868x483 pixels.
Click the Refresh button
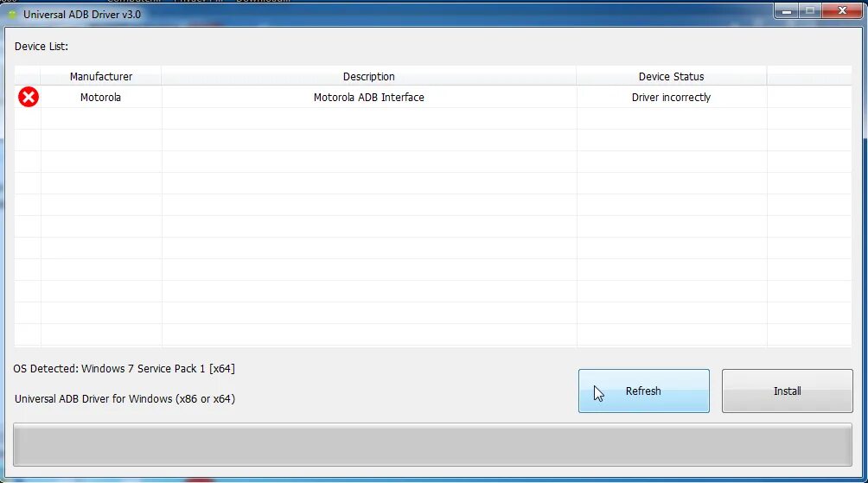[644, 391]
